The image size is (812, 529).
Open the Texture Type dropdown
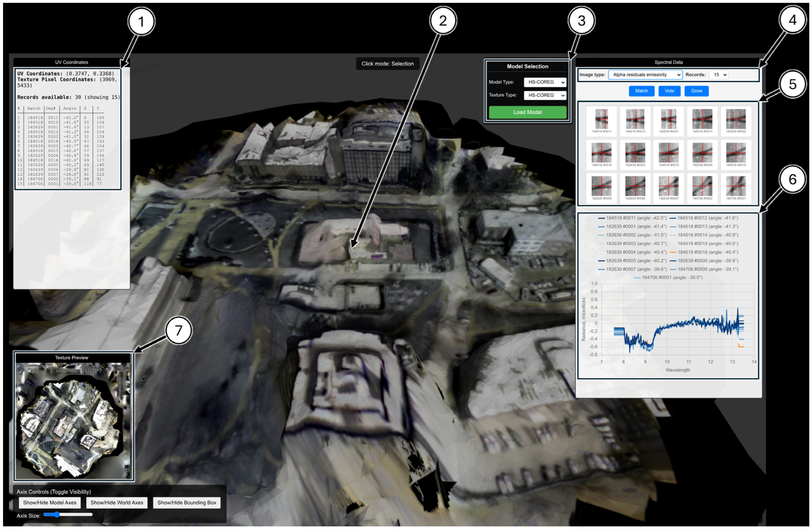click(545, 95)
